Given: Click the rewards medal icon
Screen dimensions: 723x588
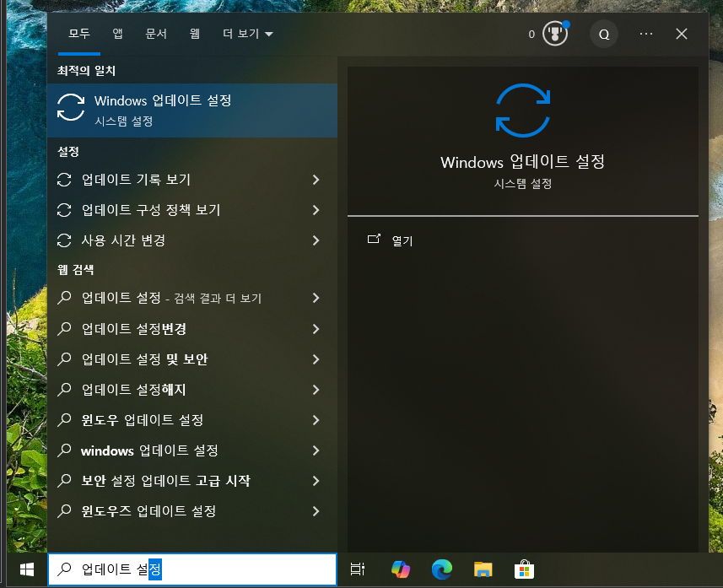Looking at the screenshot, I should [554, 35].
